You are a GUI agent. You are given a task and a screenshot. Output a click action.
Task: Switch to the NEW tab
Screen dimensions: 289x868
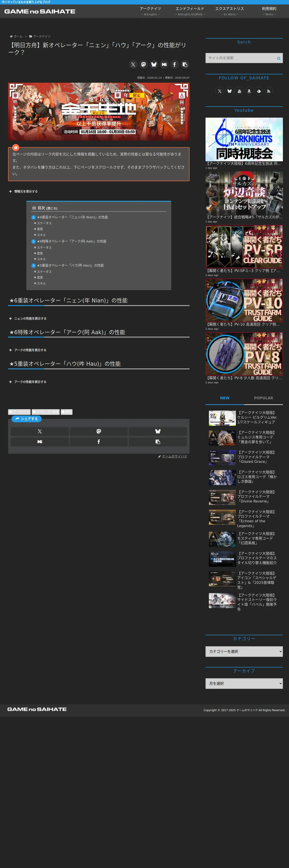coord(225,398)
